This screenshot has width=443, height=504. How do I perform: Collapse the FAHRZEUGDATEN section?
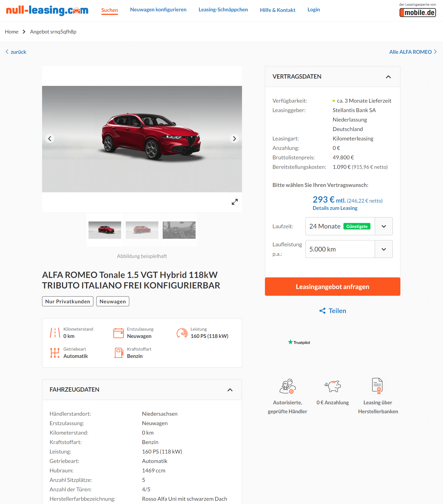pos(230,390)
